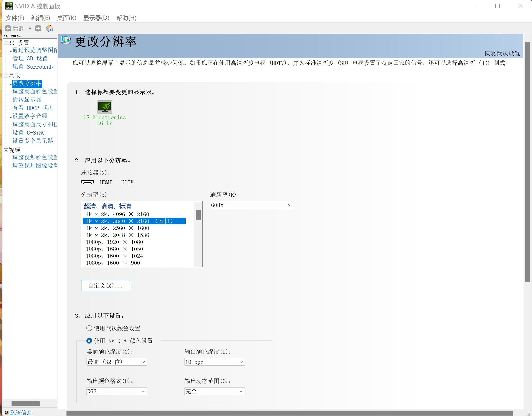Screen dimensions: 532x416
Task: Close the NVIDIA Control Panel window
Action: (x=520, y=6)
